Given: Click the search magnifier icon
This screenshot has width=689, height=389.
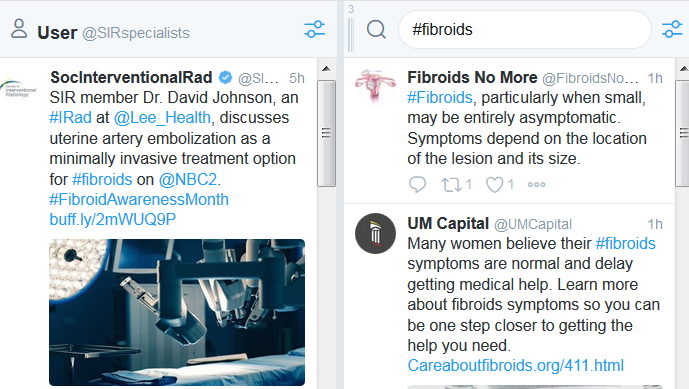Looking at the screenshot, I should (377, 30).
